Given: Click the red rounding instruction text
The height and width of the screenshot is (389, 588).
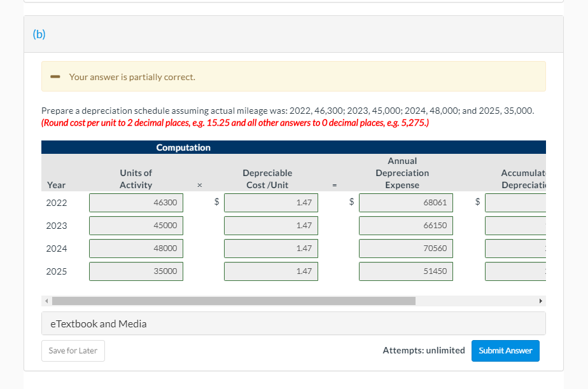Looking at the screenshot, I should coord(235,123).
